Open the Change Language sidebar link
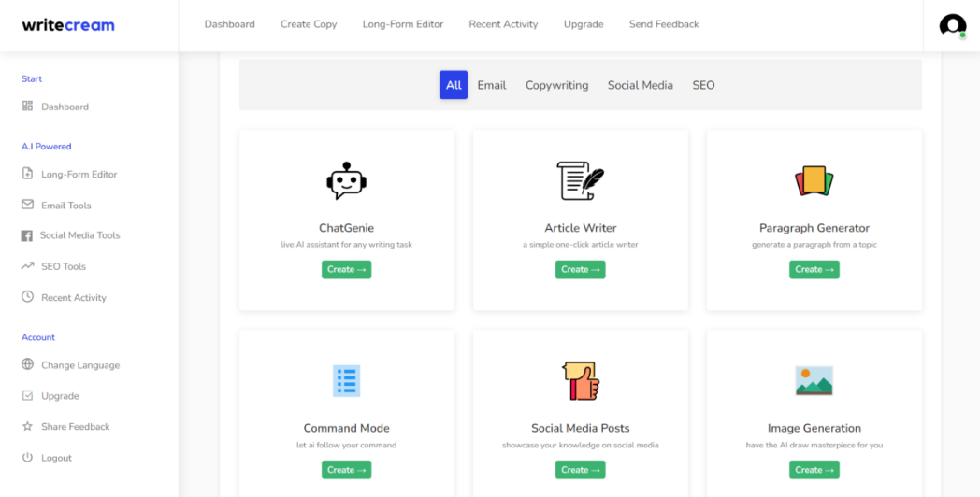 pos(80,365)
